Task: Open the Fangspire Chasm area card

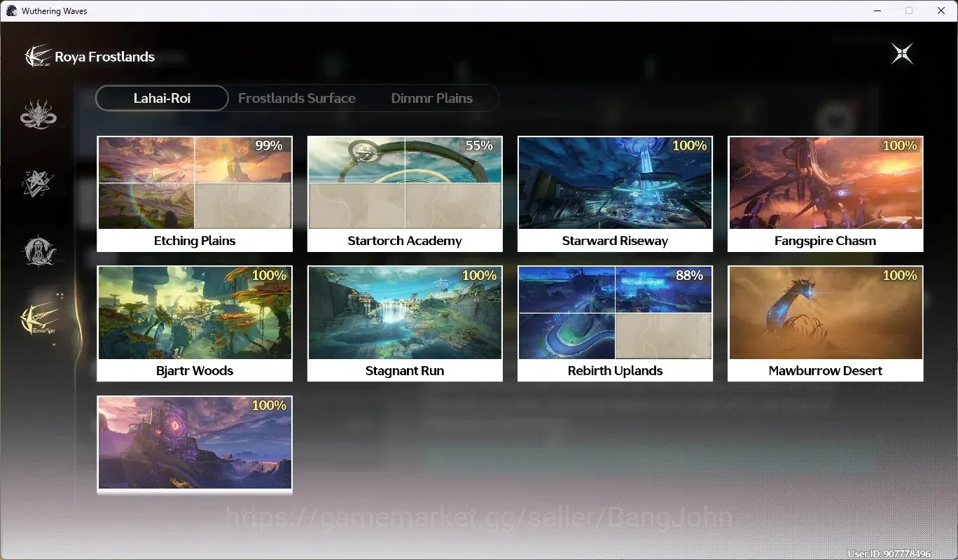Action: (826, 194)
